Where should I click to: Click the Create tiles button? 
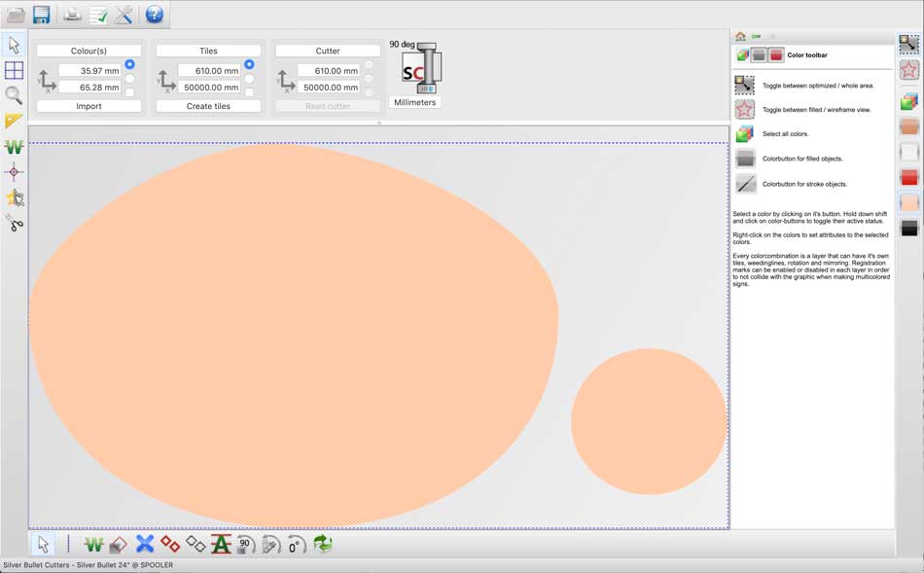(208, 106)
